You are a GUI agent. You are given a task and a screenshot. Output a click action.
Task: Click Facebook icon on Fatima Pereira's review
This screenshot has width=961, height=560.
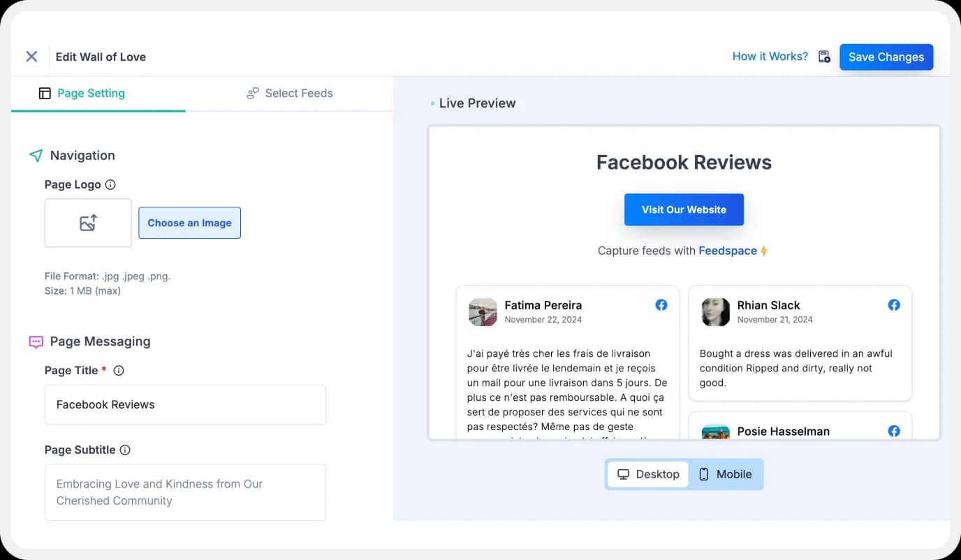[661, 305]
